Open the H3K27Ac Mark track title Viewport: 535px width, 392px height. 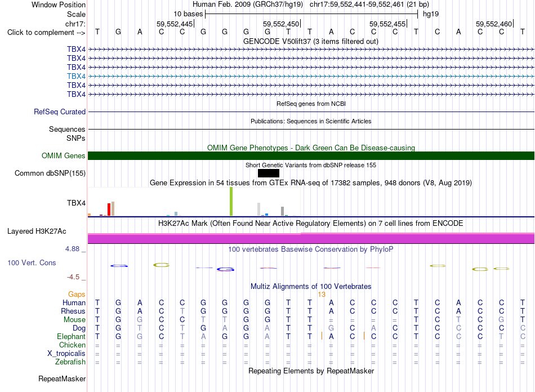(311, 224)
